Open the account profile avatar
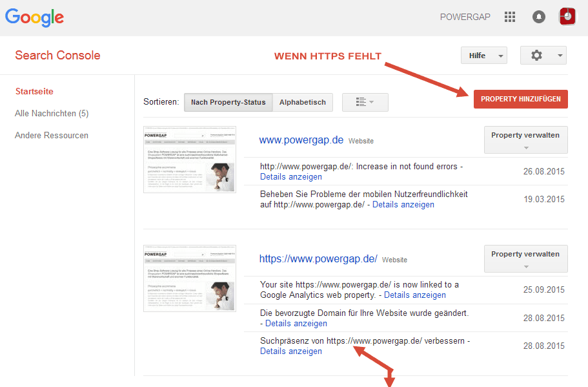This screenshot has height=387, width=588. [x=567, y=17]
